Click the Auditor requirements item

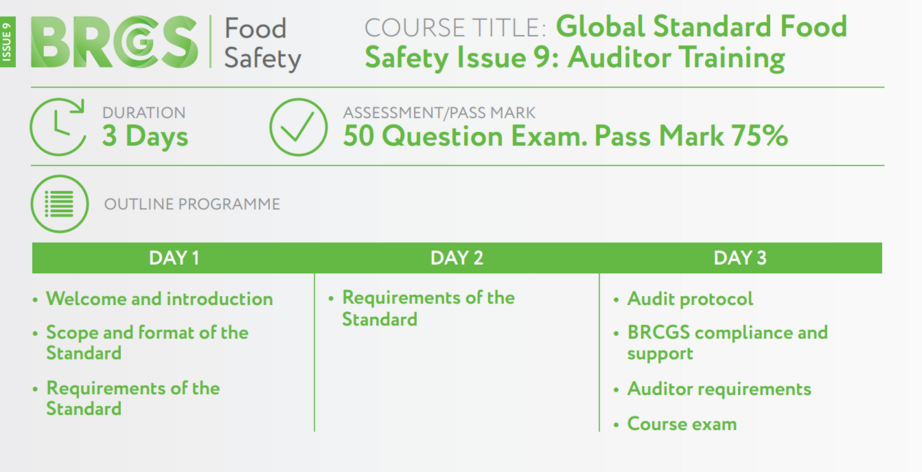point(719,389)
